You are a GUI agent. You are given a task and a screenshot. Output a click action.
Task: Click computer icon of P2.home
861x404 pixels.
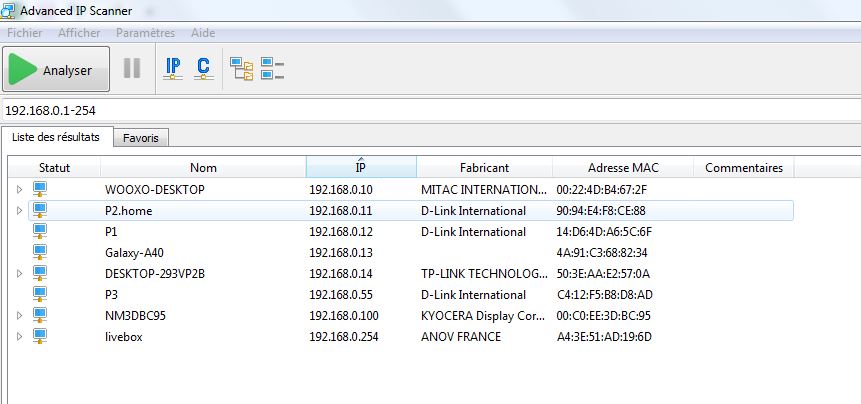coord(40,211)
